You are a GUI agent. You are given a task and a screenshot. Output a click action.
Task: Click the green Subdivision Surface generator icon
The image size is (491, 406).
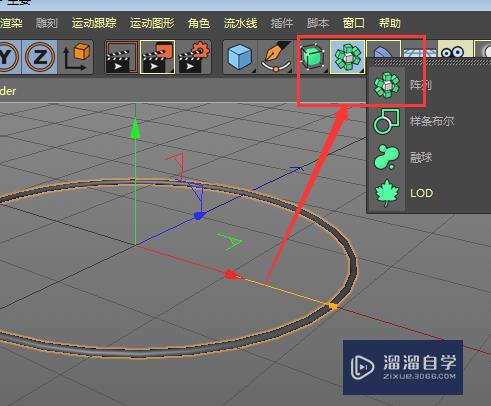[x=312, y=57]
